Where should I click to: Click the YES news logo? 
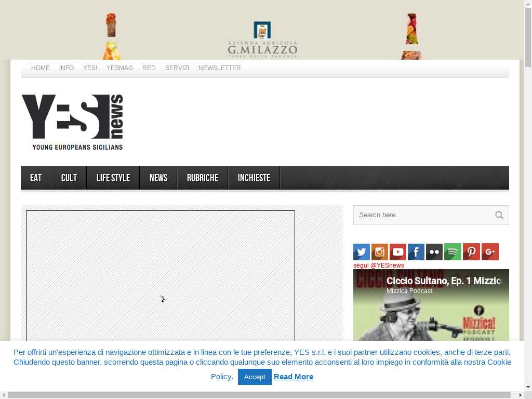(x=72, y=122)
